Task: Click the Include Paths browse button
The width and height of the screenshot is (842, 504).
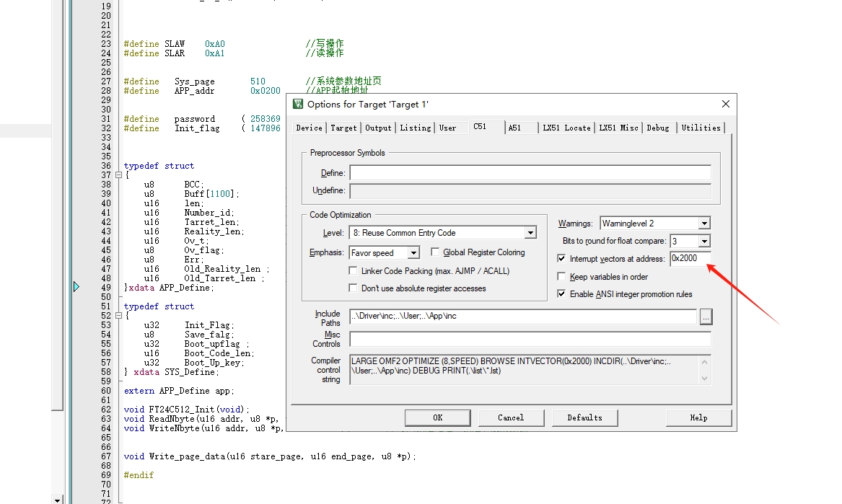Action: point(706,317)
